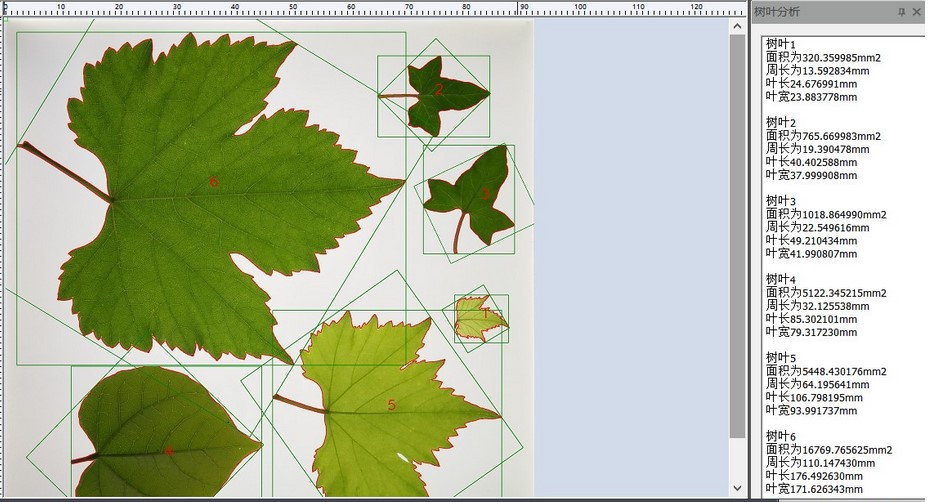This screenshot has width=930, height=502.
Task: Click the value 叶长24.676991mm
Action: 811,83
